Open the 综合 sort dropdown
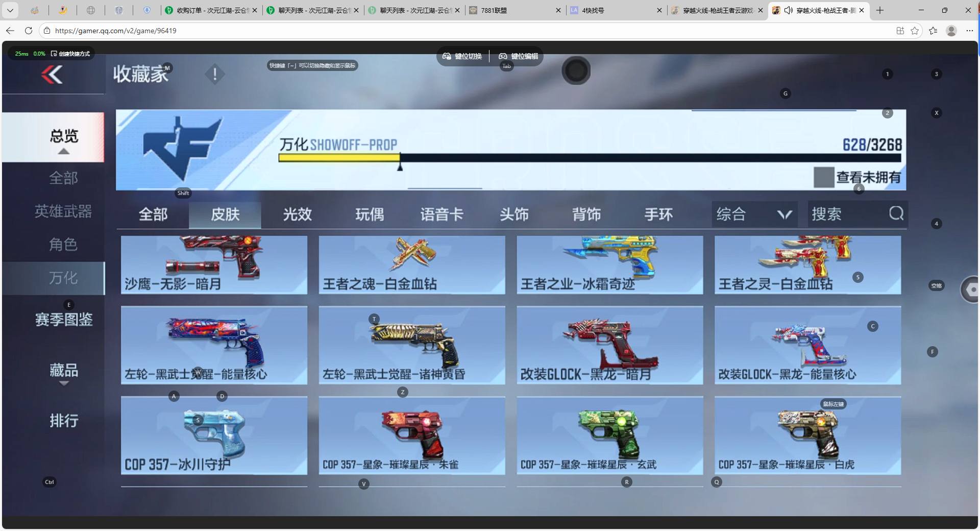The width and height of the screenshot is (980, 531). tap(754, 214)
